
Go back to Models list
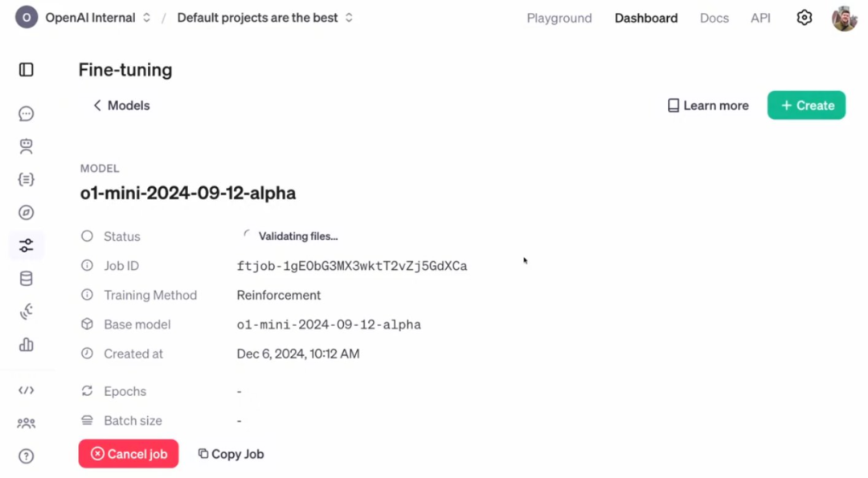pos(121,106)
